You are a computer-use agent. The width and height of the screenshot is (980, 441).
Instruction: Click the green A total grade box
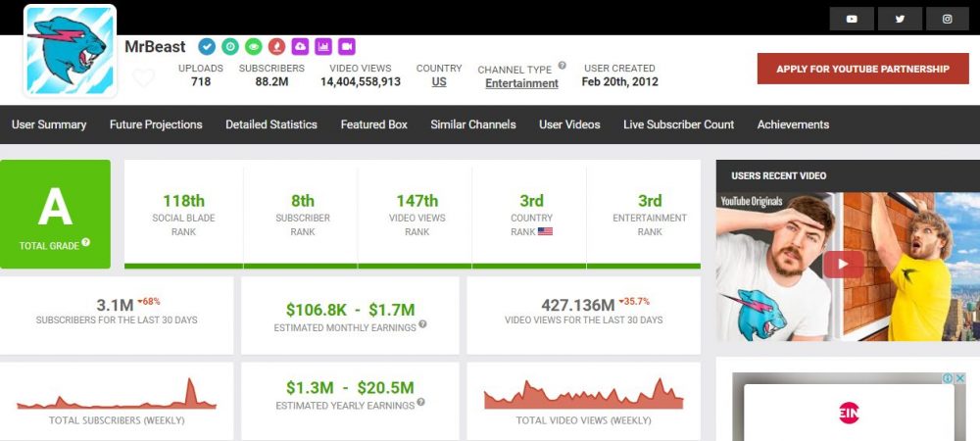(55, 215)
